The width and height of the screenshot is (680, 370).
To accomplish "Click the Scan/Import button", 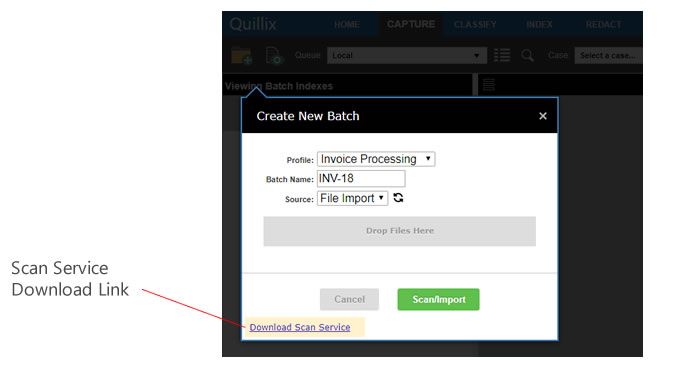I will tap(438, 299).
